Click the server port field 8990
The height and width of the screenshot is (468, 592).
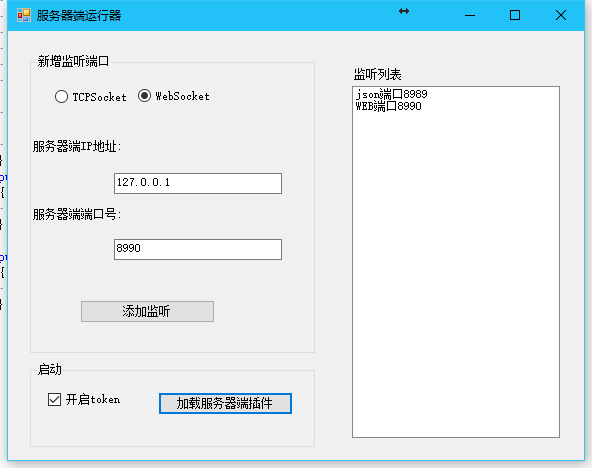point(198,249)
